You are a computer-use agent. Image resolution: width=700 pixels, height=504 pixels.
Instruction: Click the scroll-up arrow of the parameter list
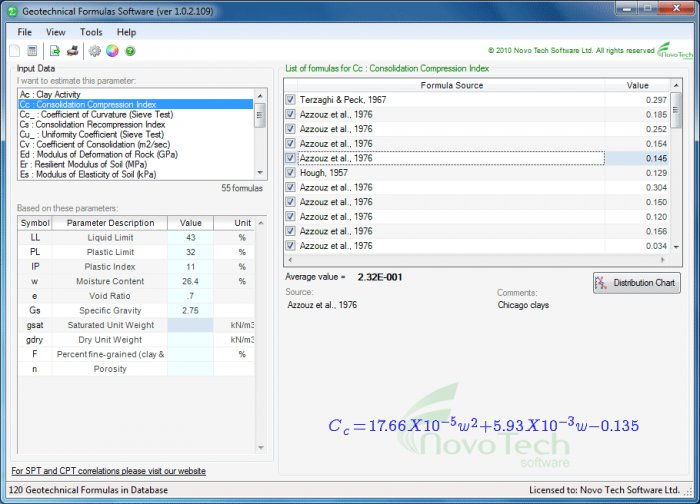(x=260, y=96)
